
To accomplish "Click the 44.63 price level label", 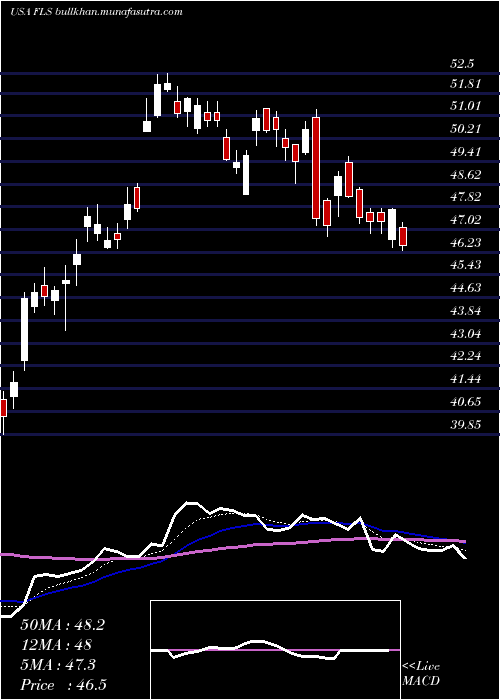I will click(x=465, y=288).
